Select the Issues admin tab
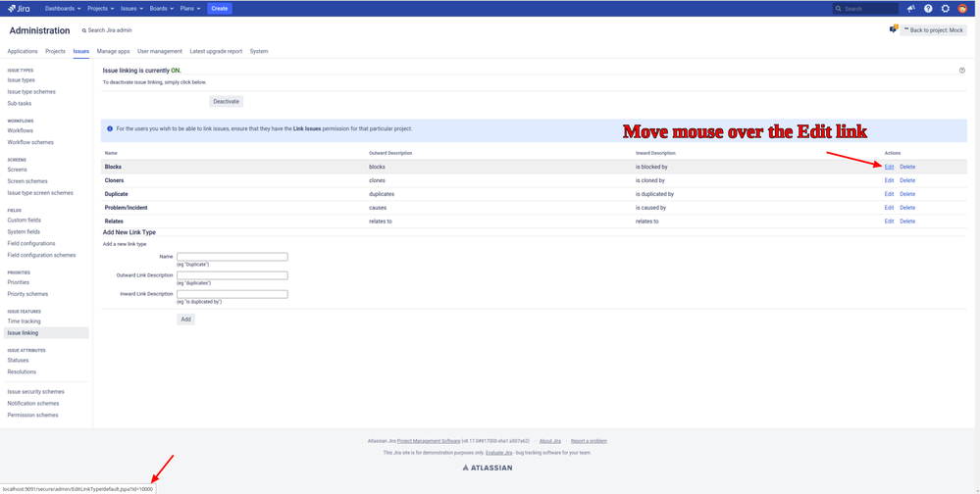This screenshot has height=494, width=980. tap(81, 51)
